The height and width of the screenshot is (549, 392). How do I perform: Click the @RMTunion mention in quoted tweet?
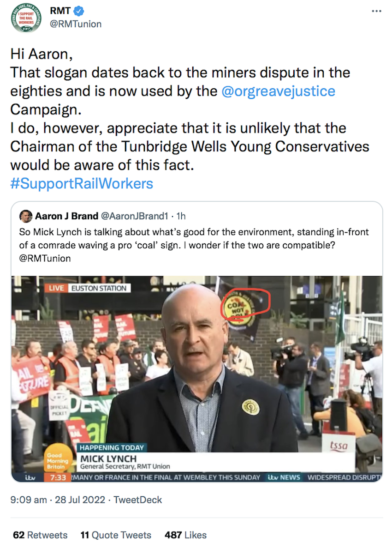[x=45, y=259]
